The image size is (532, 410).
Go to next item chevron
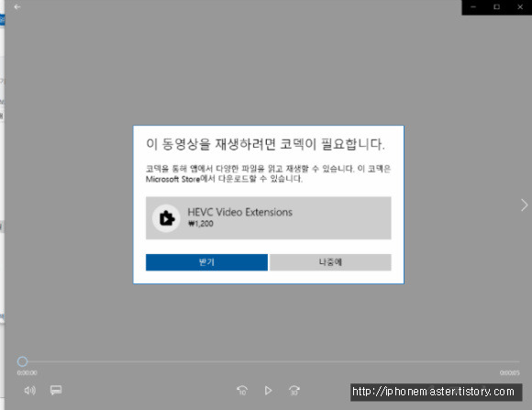pyautogui.click(x=524, y=205)
